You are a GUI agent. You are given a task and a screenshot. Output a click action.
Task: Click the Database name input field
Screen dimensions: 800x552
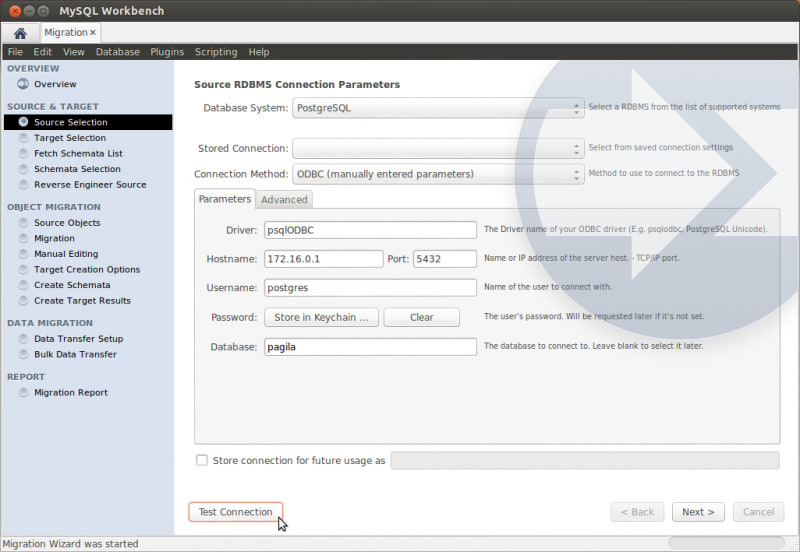point(370,347)
